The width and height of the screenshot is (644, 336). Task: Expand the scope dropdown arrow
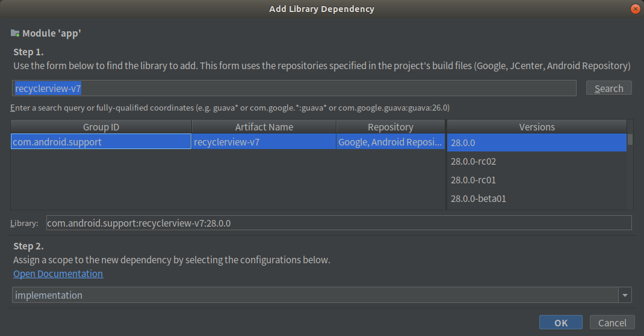(625, 295)
